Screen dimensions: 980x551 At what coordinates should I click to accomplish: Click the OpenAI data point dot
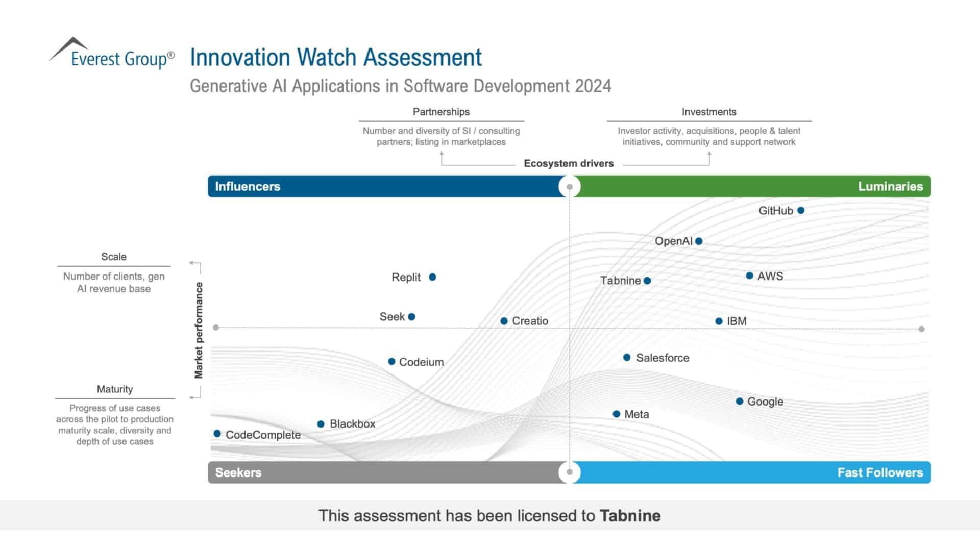point(699,241)
